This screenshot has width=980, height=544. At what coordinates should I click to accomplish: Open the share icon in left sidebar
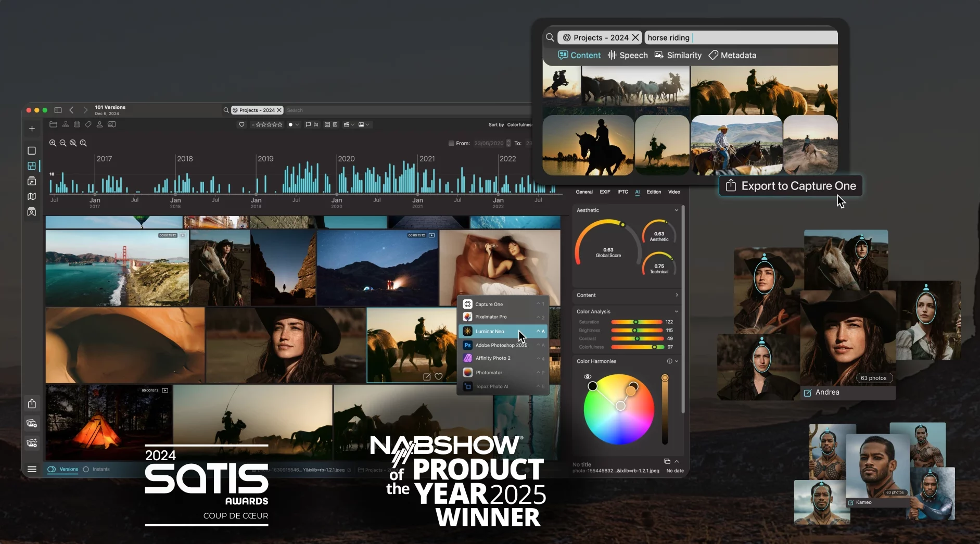pyautogui.click(x=32, y=403)
